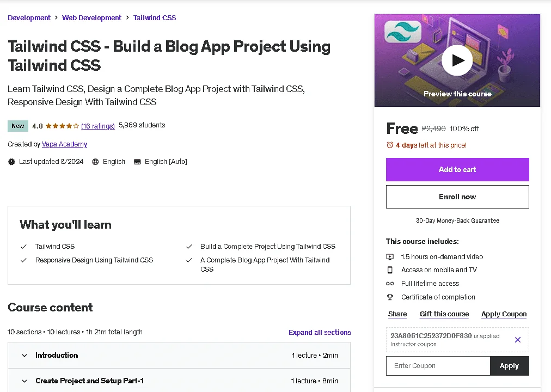Click the Complete Blog App Project checkmark
The image size is (551, 392).
[x=189, y=260]
